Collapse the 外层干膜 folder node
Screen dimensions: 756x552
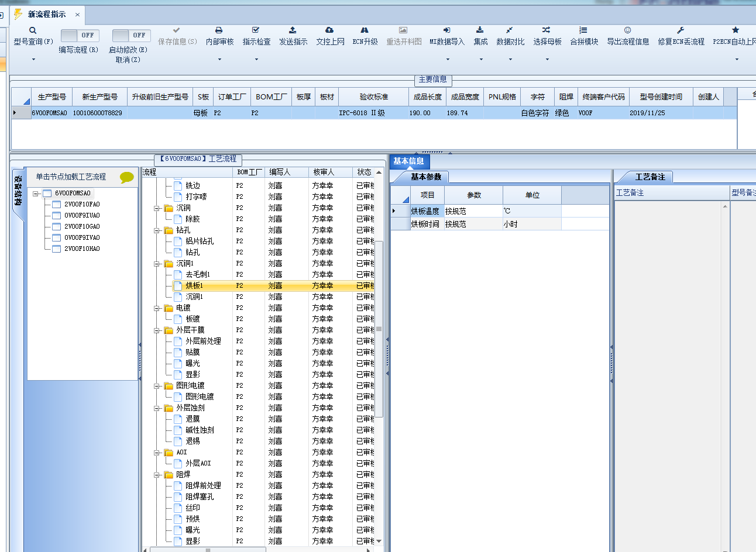coord(157,330)
